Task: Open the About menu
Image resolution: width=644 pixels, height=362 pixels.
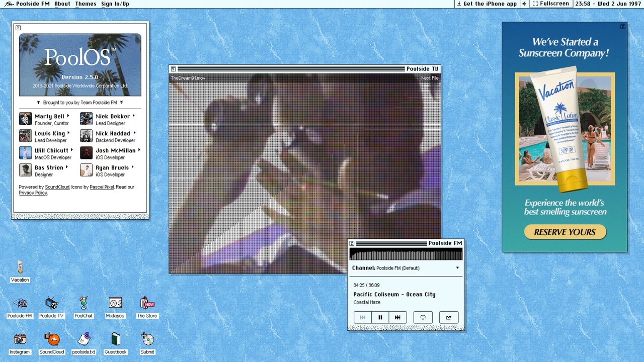Action: click(62, 4)
